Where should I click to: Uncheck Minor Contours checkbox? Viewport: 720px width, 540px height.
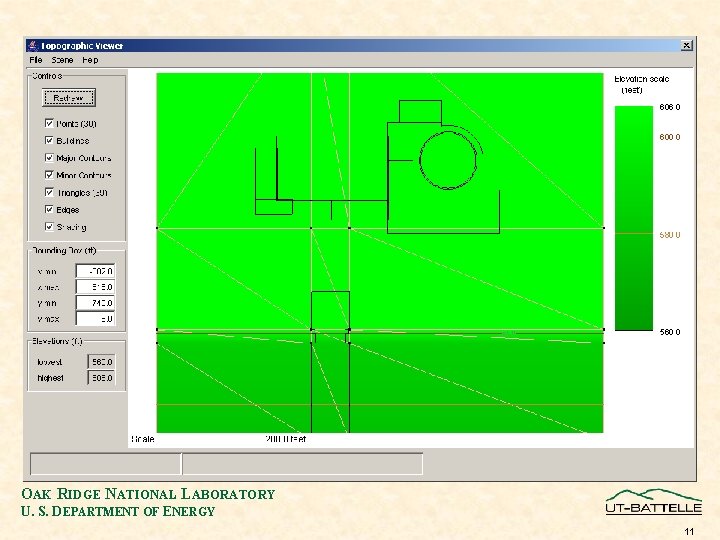point(49,175)
